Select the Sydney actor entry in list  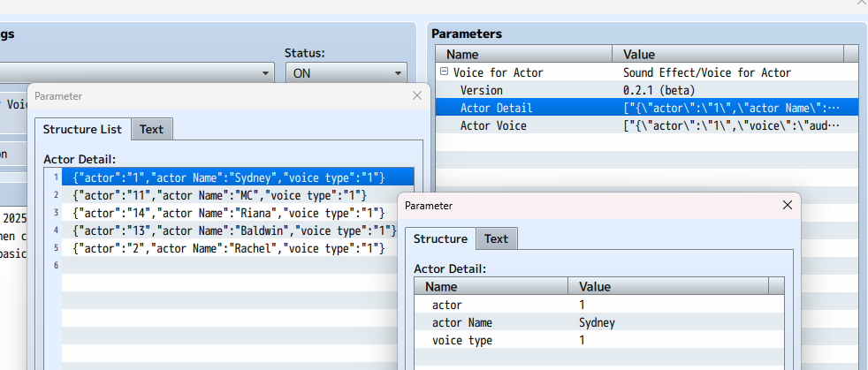pyautogui.click(x=238, y=177)
